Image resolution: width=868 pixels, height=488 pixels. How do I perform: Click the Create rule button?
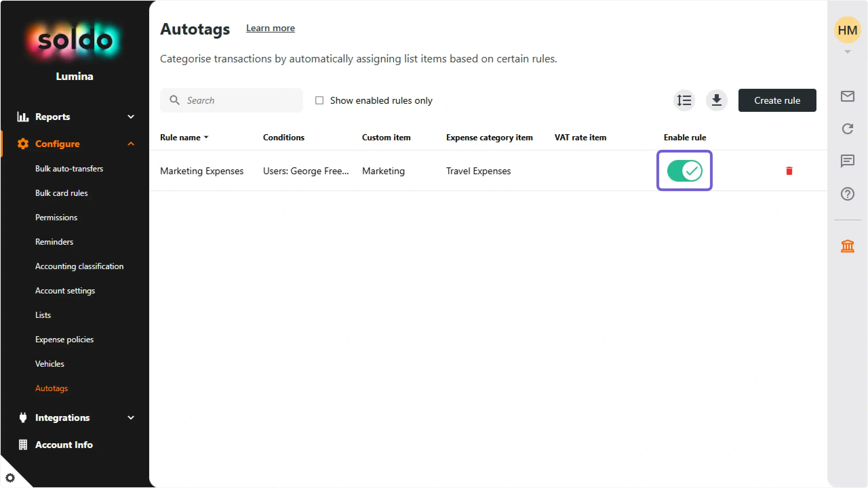777,100
